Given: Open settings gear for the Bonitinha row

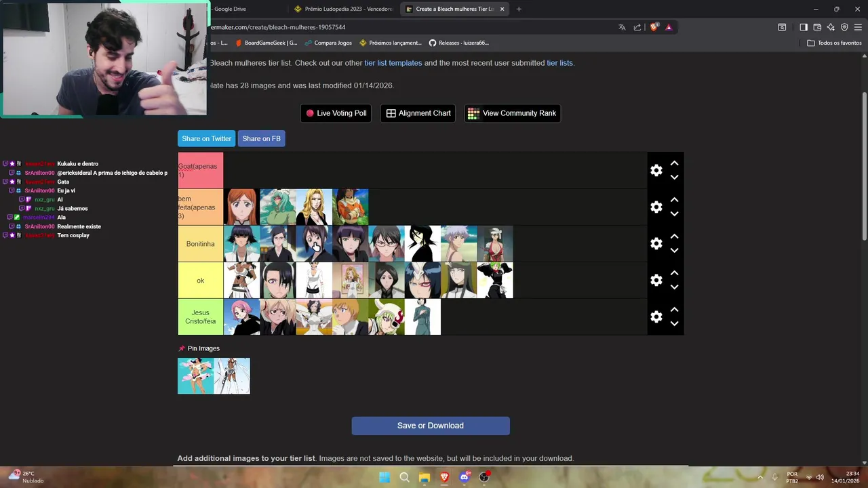Looking at the screenshot, I should pos(656,244).
